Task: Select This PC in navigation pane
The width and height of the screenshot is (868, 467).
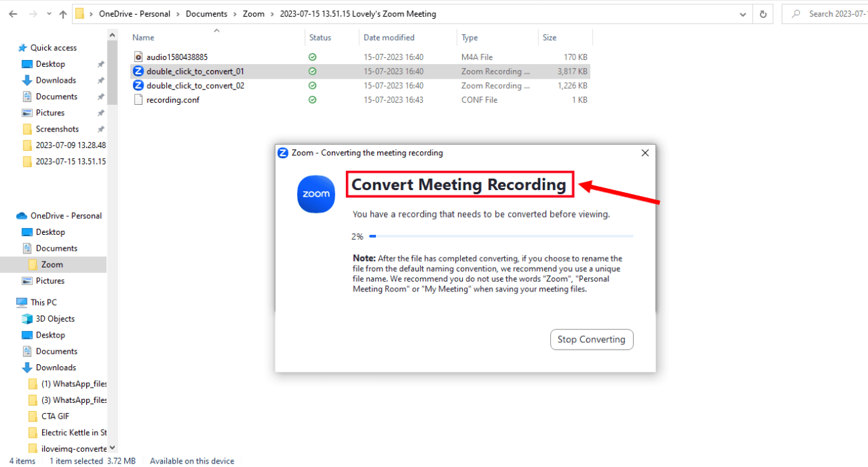Action: [43, 302]
